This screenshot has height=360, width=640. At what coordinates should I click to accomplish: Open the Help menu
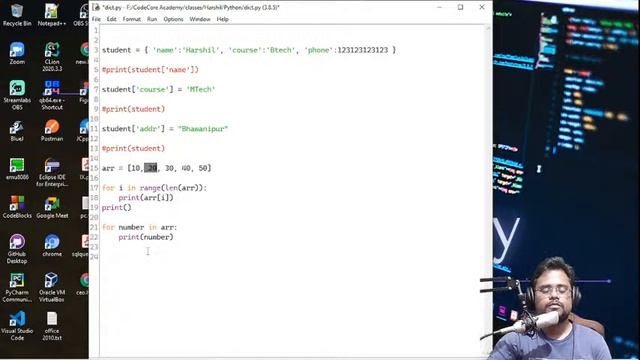(x=222, y=19)
